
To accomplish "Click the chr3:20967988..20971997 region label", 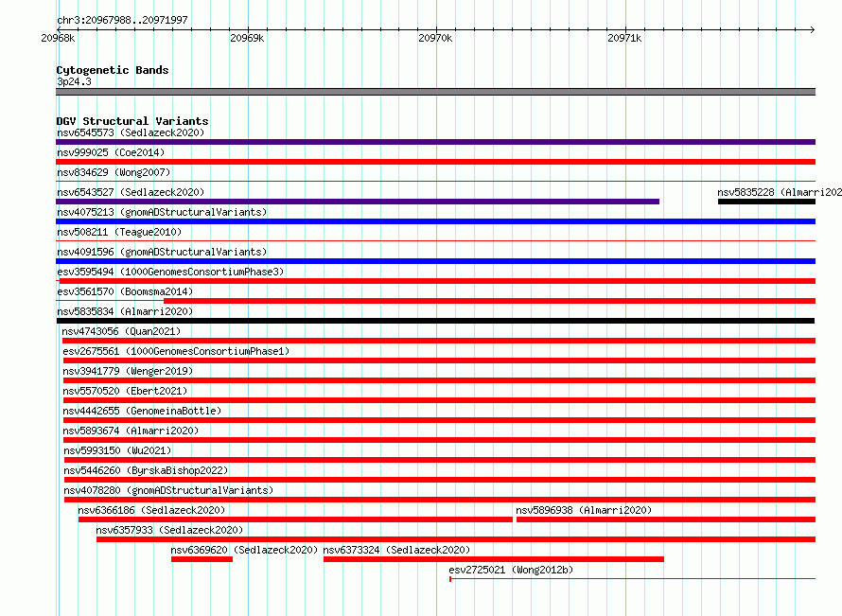I will point(122,20).
